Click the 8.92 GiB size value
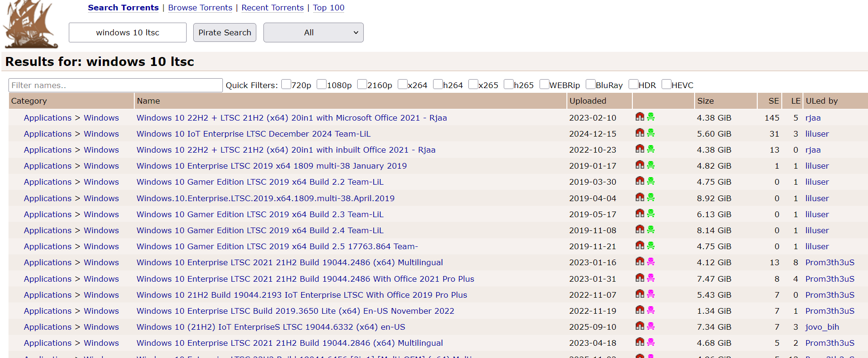 pos(714,198)
